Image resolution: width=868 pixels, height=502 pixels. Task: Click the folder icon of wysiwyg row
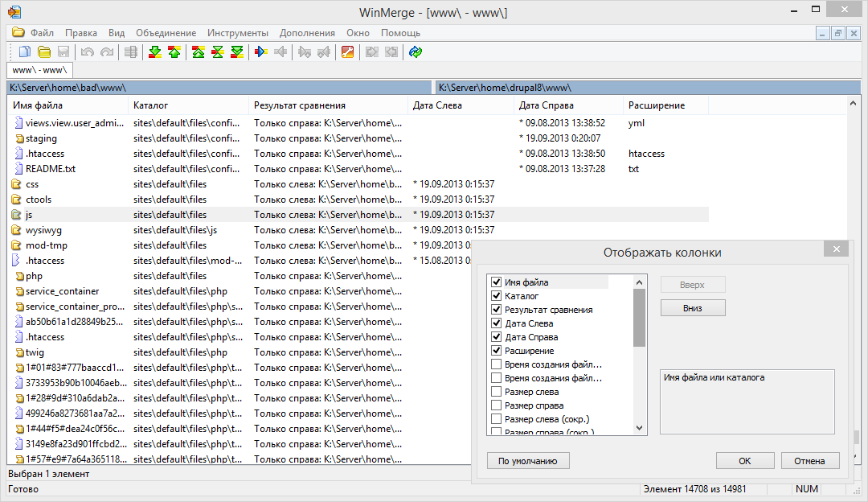tap(17, 230)
